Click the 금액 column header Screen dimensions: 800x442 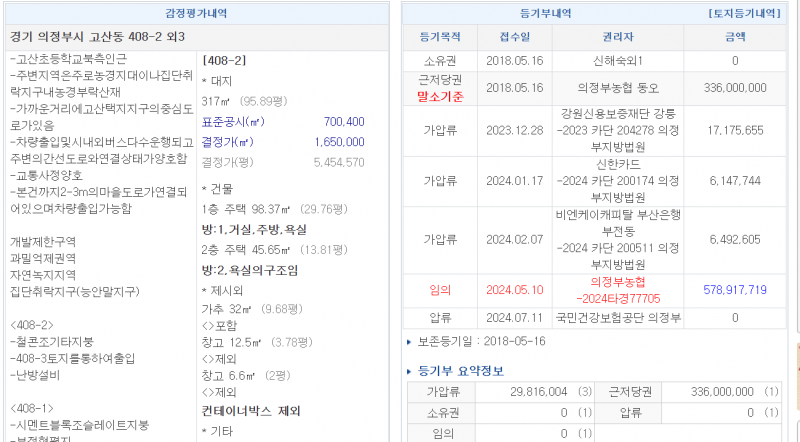pyautogui.click(x=734, y=36)
